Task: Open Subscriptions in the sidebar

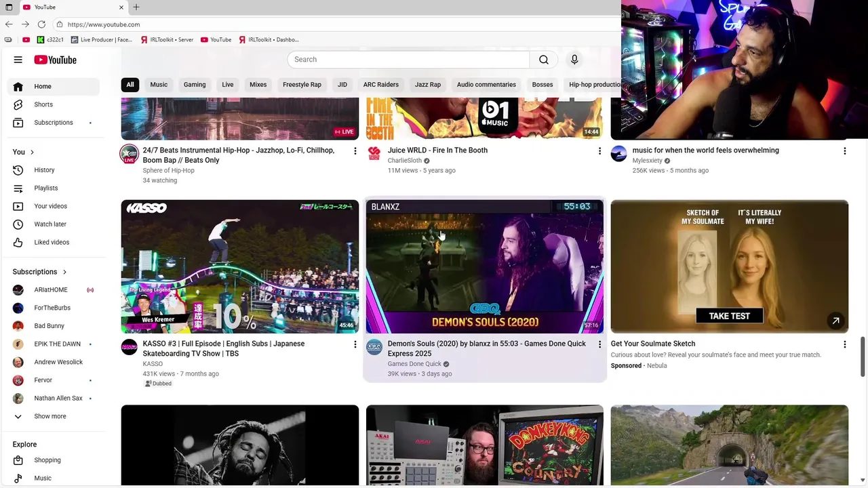Action: [x=54, y=123]
